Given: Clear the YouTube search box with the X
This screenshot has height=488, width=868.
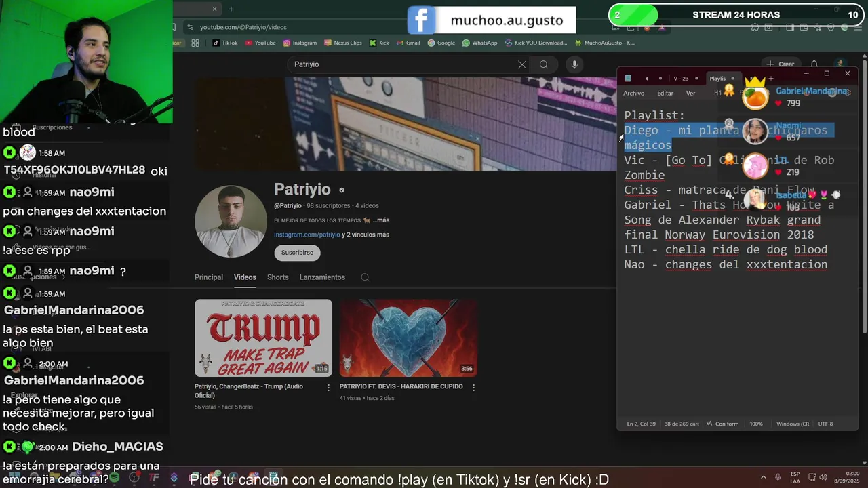Looking at the screenshot, I should [522, 64].
